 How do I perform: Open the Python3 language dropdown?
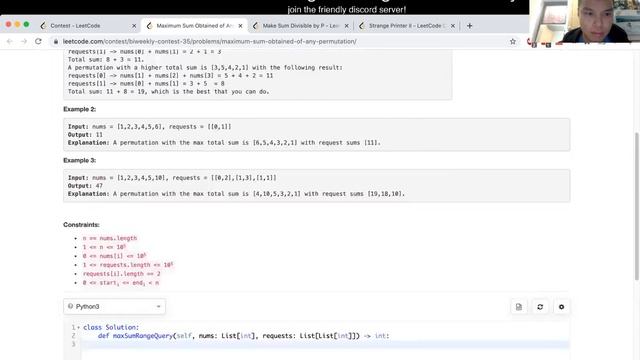[x=114, y=307]
